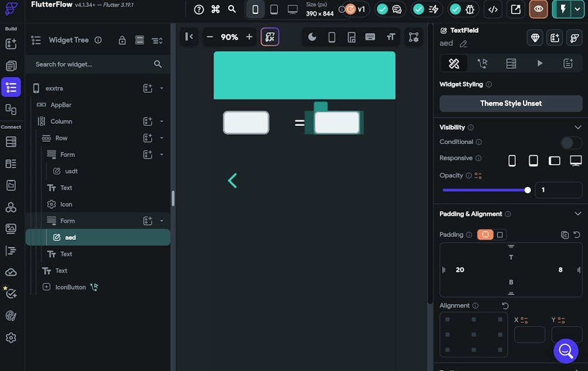
Task: Open the developer code view icon
Action: [493, 9]
